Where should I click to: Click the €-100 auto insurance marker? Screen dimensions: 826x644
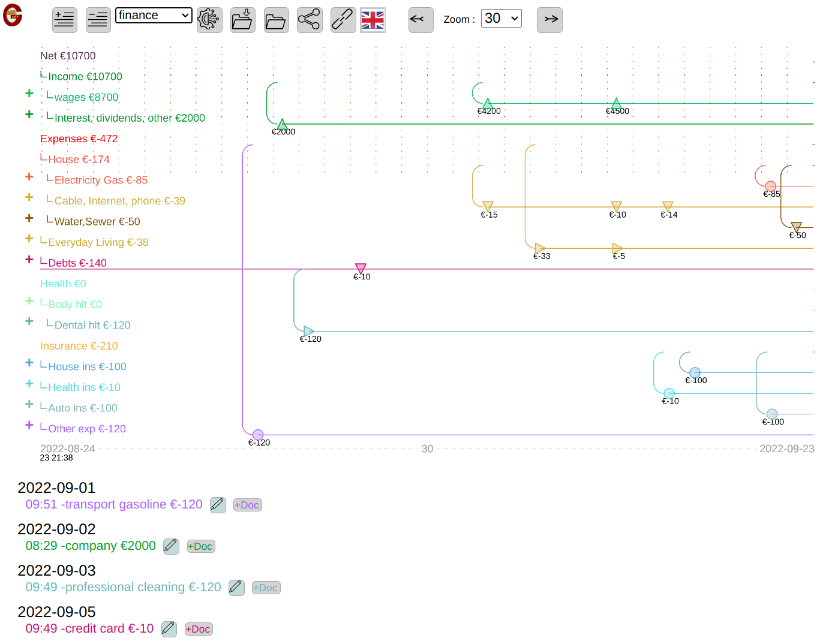[772, 414]
